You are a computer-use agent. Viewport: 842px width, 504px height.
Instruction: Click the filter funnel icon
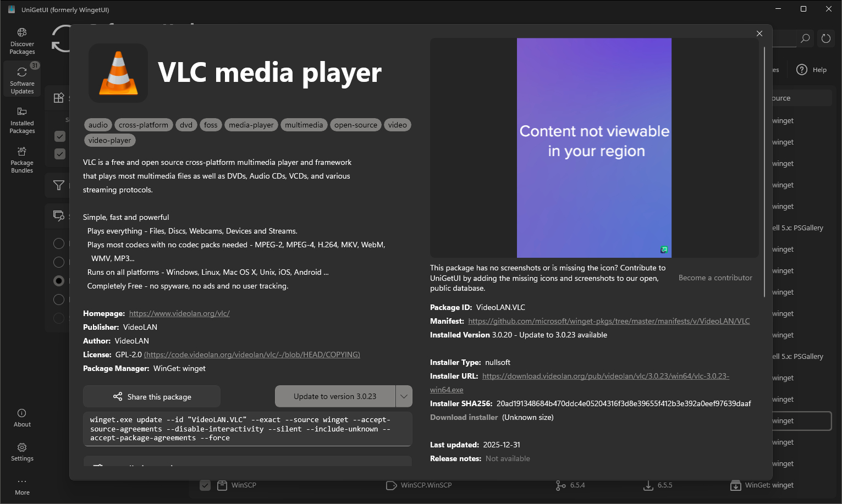pos(59,186)
